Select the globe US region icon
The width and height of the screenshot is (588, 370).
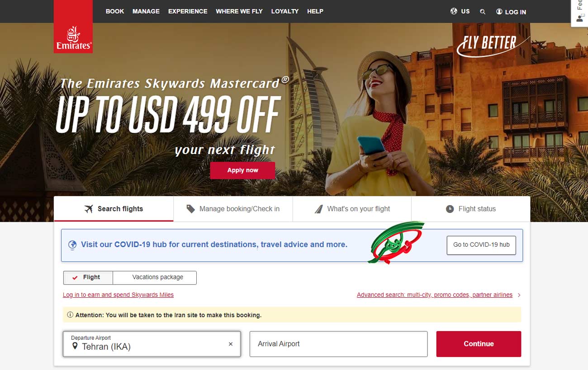(454, 11)
